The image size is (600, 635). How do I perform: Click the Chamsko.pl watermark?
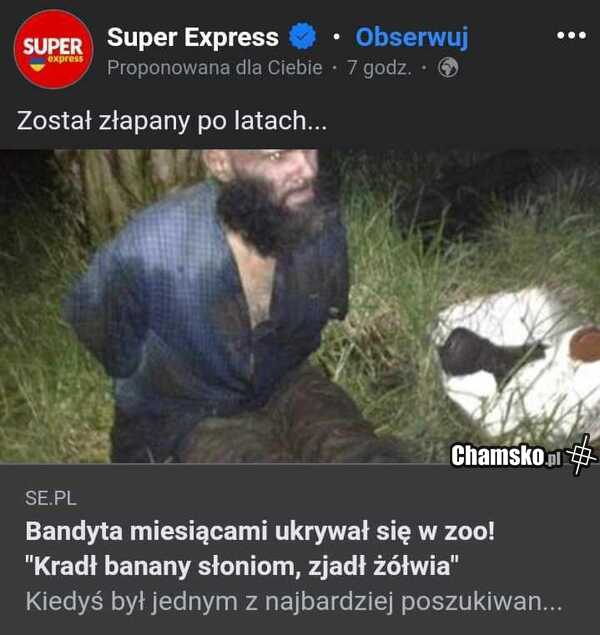(506, 456)
